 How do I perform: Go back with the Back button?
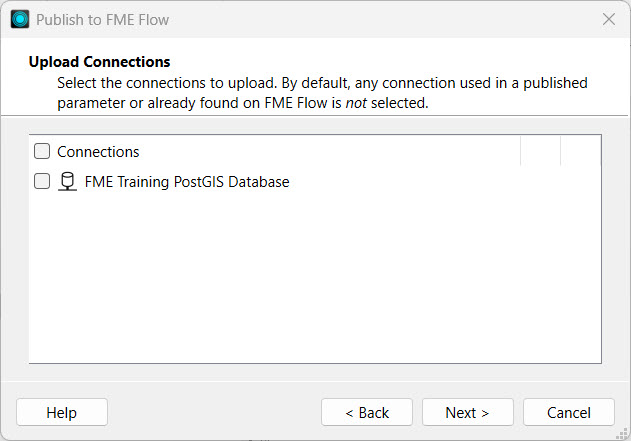coord(367,412)
